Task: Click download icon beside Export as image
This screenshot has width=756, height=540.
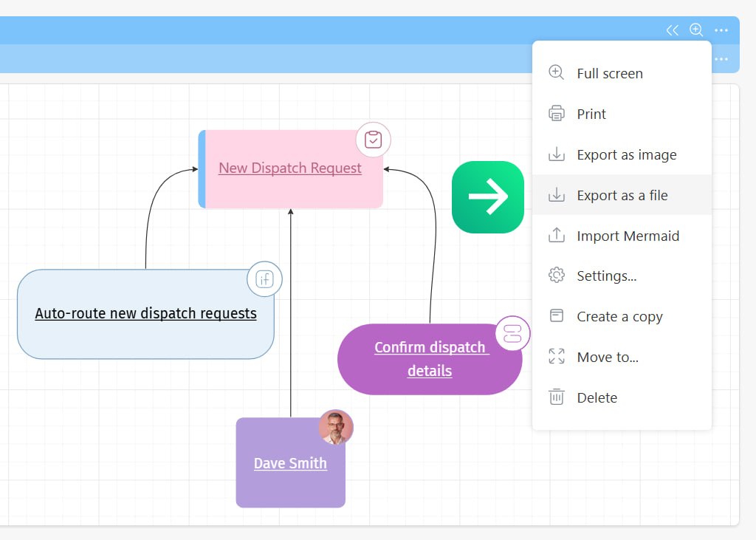Action: pos(557,154)
